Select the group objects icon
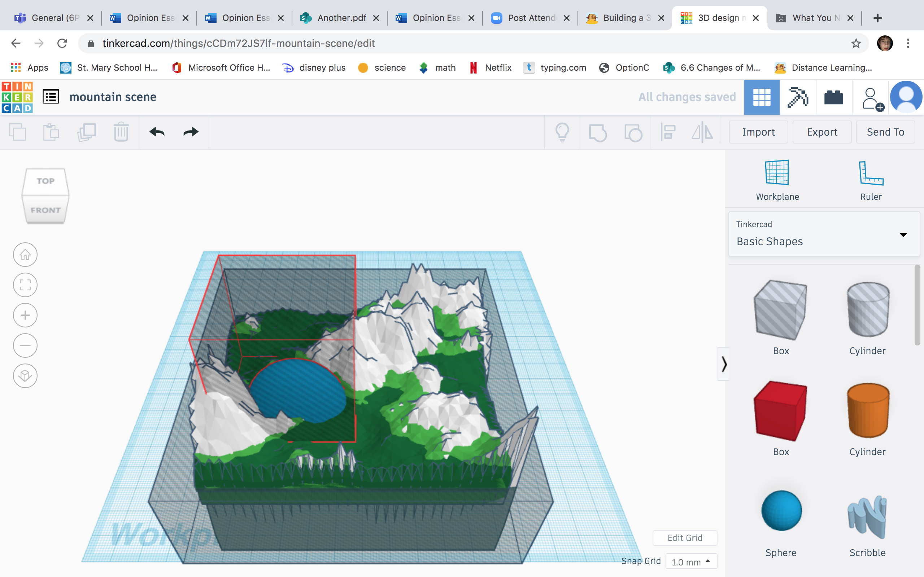 click(x=597, y=132)
